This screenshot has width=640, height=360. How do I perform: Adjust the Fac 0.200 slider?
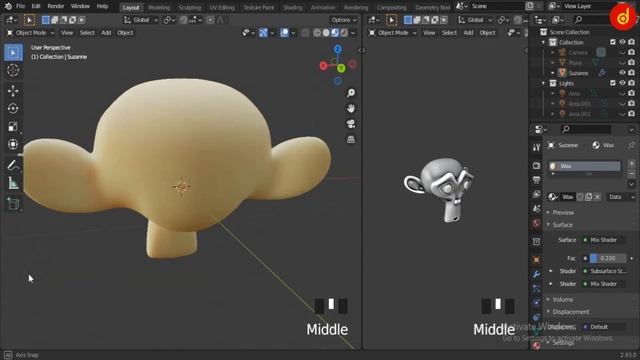[x=608, y=258]
